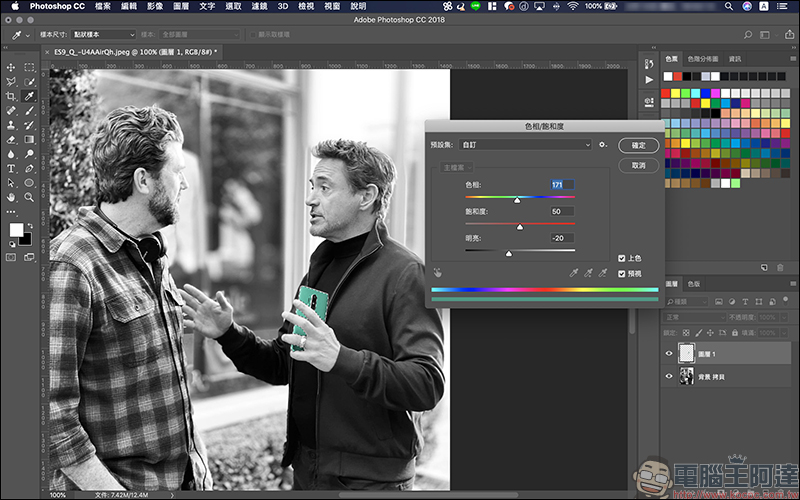Select the Move tool
This screenshot has width=800, height=500.
click(11, 67)
